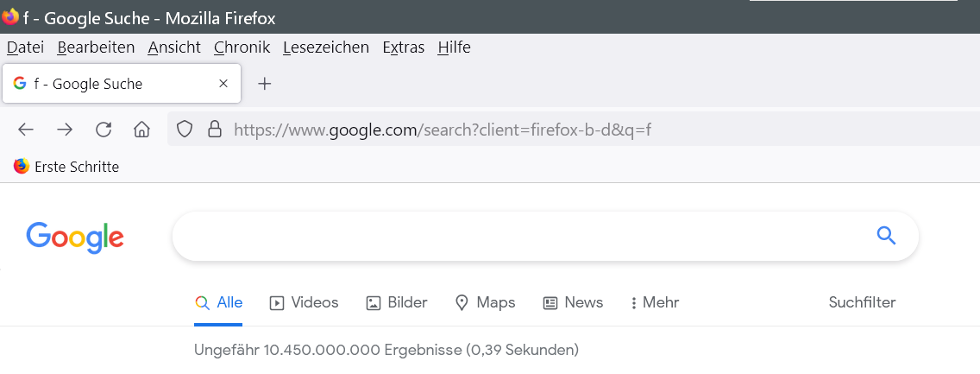
Task: Click the blue search magnifier button
Action: [886, 236]
